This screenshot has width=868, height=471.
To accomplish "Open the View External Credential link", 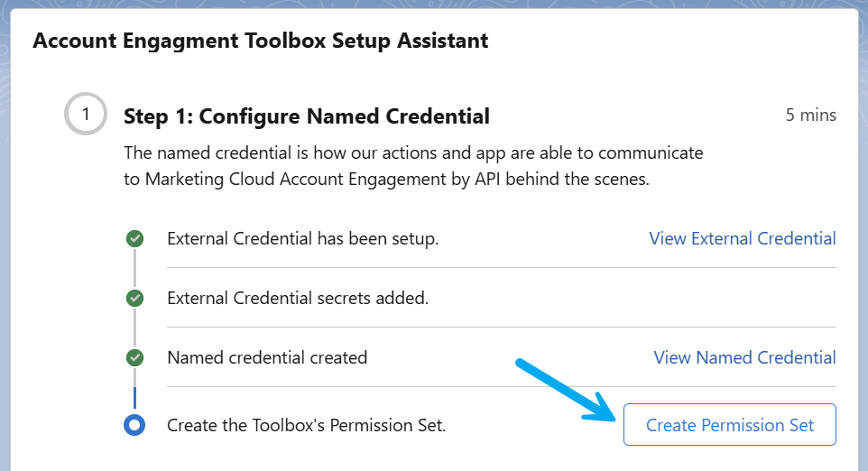I will pyautogui.click(x=743, y=238).
